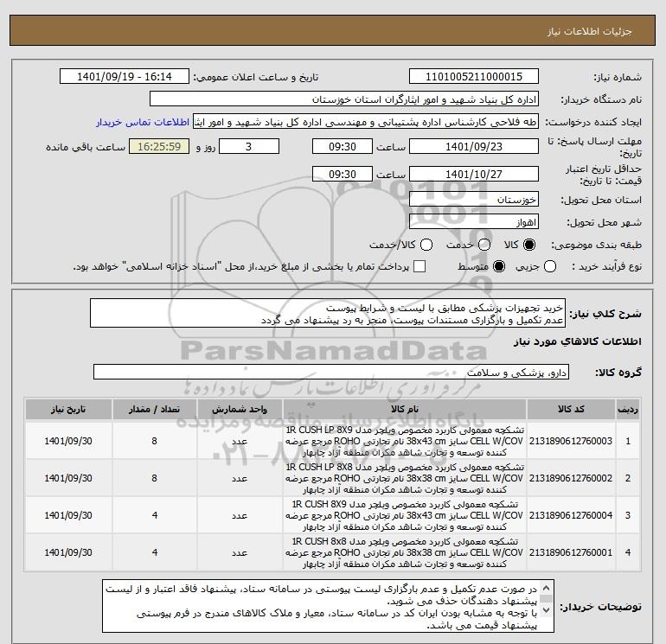This screenshot has height=644, width=666.
Task: Click the شرح کلی نیاز description box
Action: click(x=328, y=313)
